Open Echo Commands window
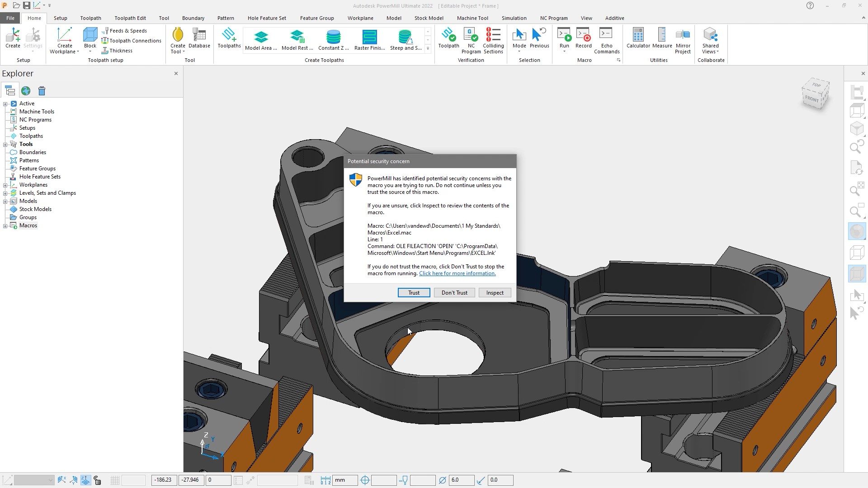 (607, 41)
